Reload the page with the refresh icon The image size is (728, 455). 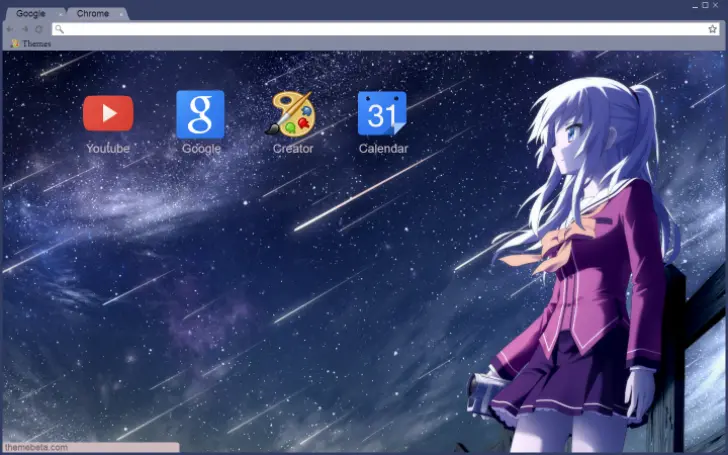(39, 30)
